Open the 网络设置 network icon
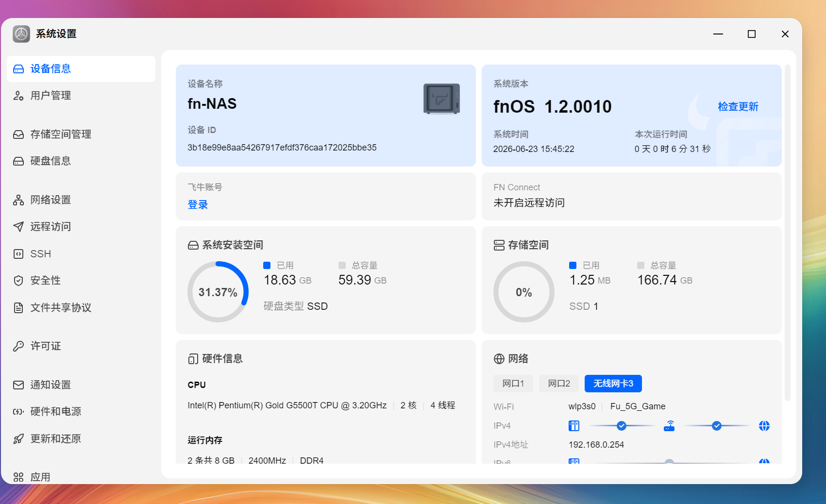 (x=18, y=200)
